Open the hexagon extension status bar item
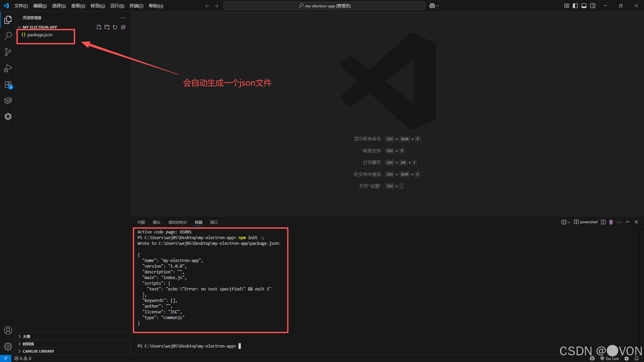Image resolution: width=644 pixels, height=362 pixels. pos(627,358)
